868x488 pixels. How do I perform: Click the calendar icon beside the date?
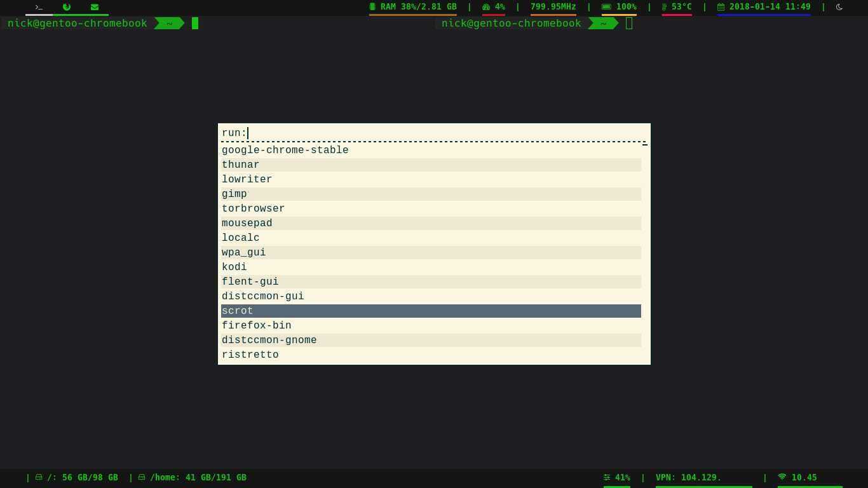point(721,7)
